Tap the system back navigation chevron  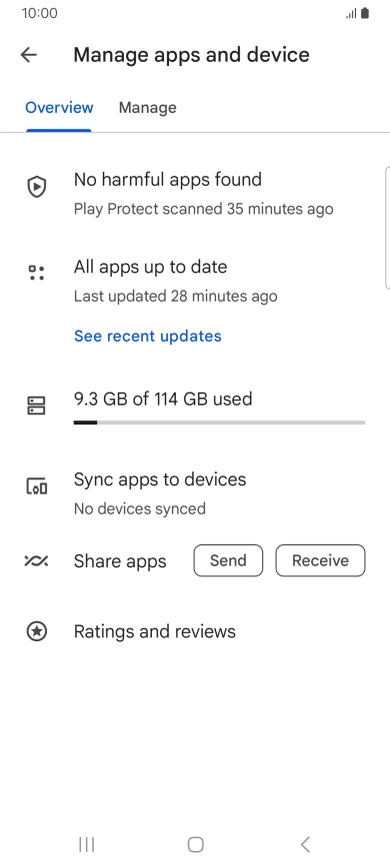pyautogui.click(x=305, y=844)
